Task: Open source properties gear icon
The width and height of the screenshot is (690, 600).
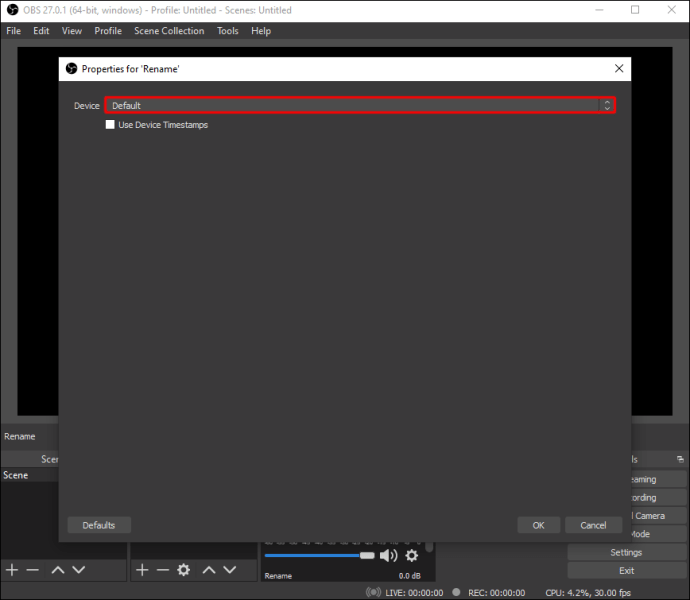Action: pyautogui.click(x=184, y=570)
